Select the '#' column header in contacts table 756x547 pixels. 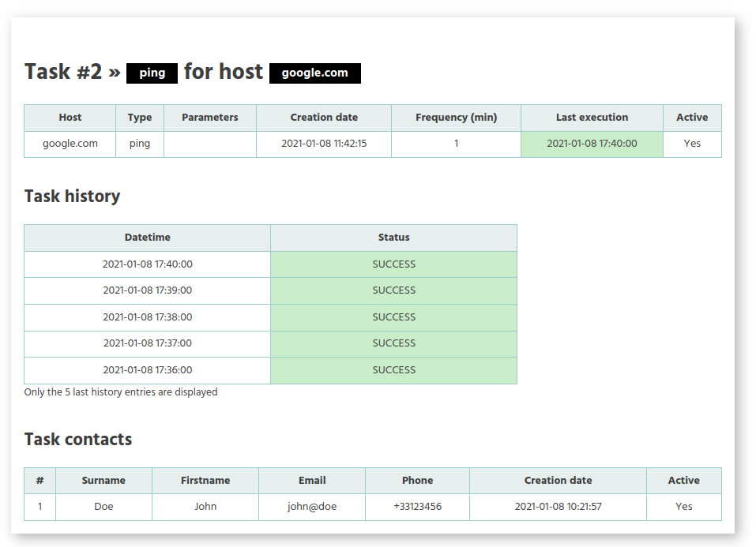tap(40, 481)
